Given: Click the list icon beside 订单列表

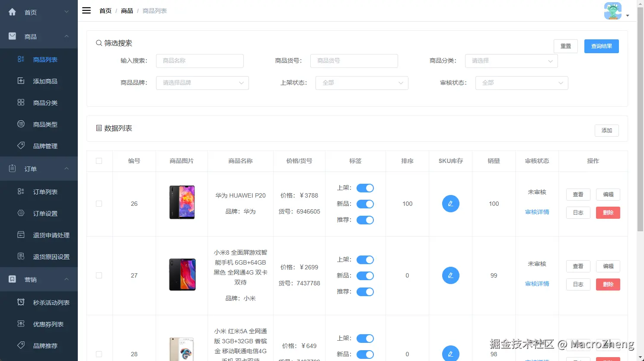Looking at the screenshot, I should coord(21,192).
